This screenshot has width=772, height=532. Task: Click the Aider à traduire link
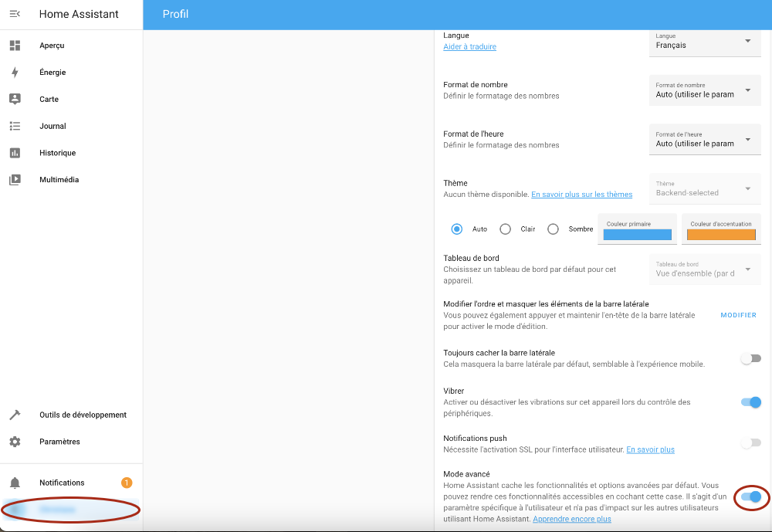pyautogui.click(x=469, y=47)
